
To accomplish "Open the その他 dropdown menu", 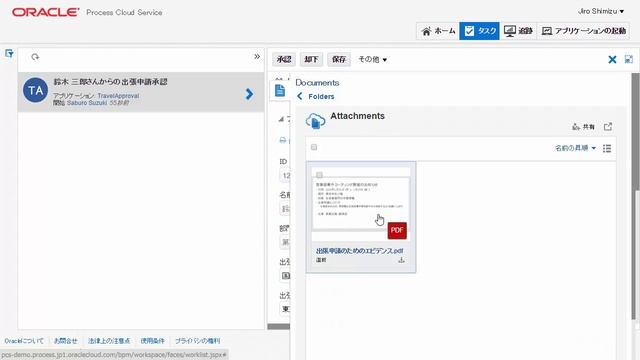I will click(373, 60).
